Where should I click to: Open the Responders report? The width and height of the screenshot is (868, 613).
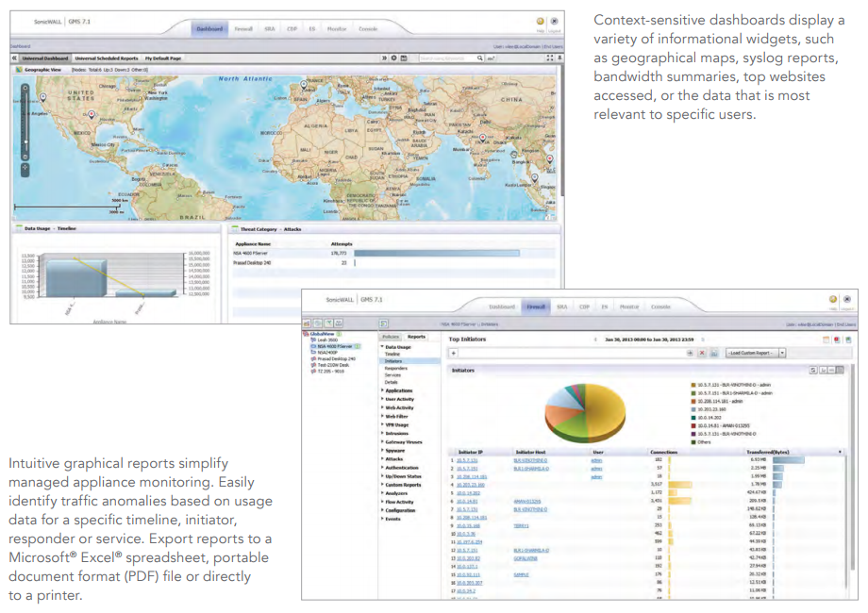(x=396, y=369)
